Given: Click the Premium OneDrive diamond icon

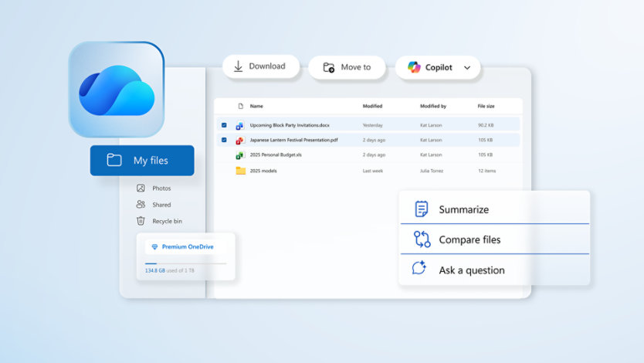Looking at the screenshot, I should click(155, 247).
